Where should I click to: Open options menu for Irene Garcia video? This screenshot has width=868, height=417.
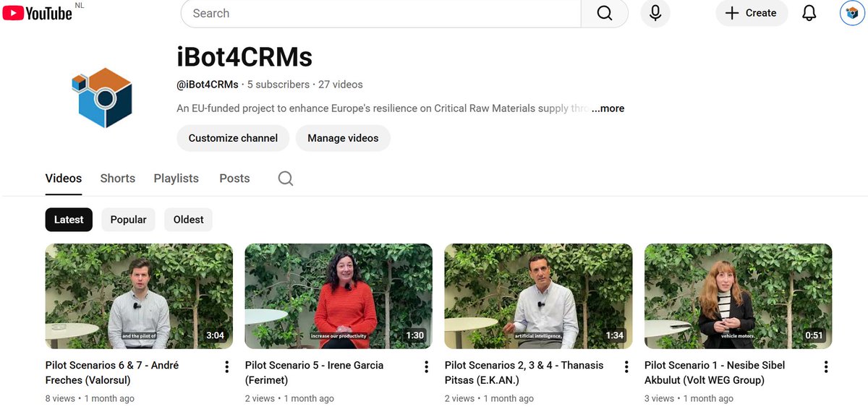pos(426,367)
